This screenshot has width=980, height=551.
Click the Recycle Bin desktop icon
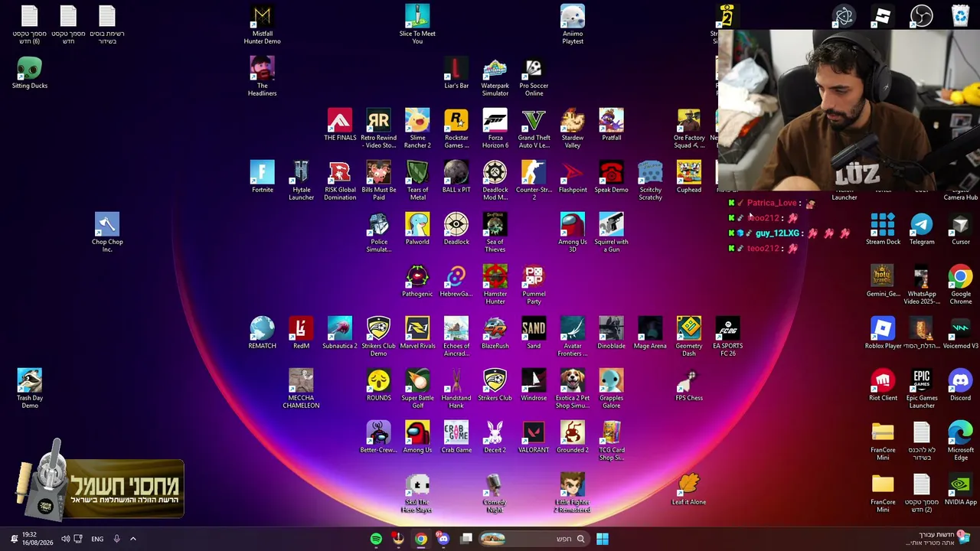[960, 15]
